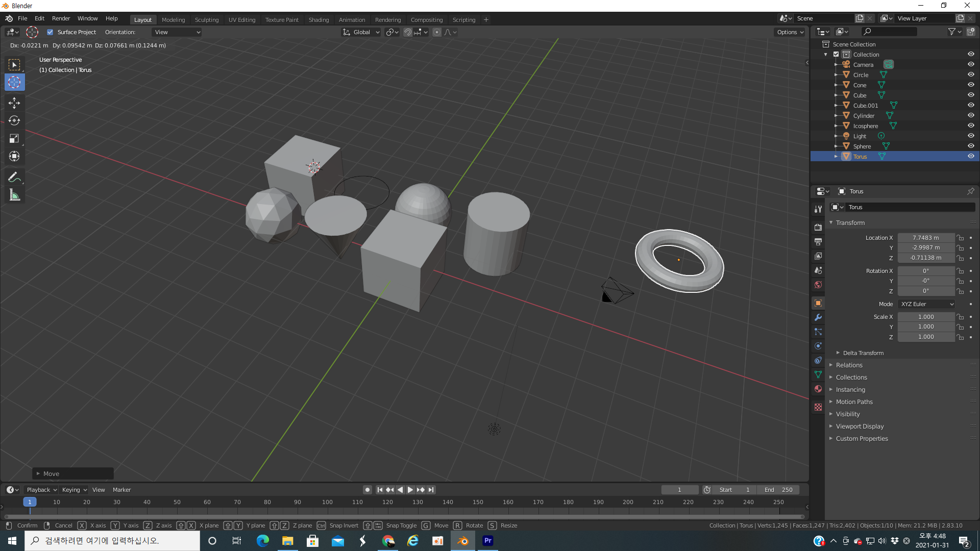Screen dimensions: 980x551
Task: Select the Measure ruler tool
Action: [14, 195]
